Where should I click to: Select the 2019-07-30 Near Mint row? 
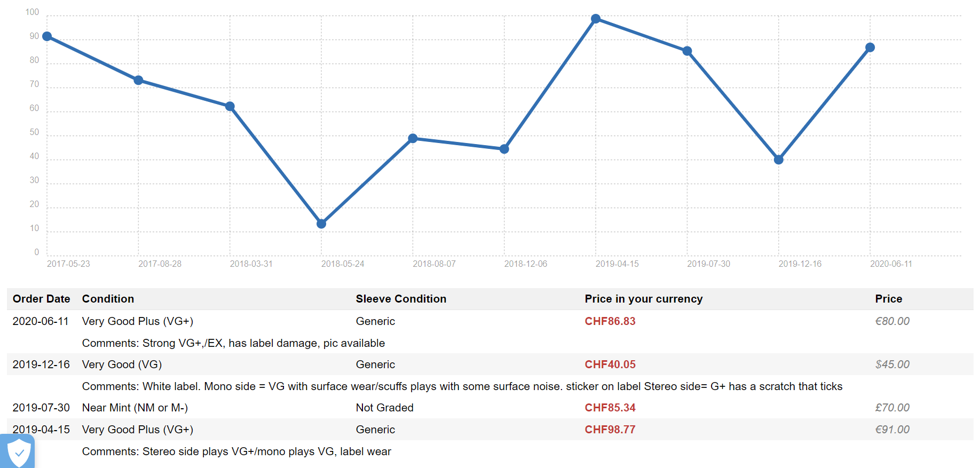[490, 408]
